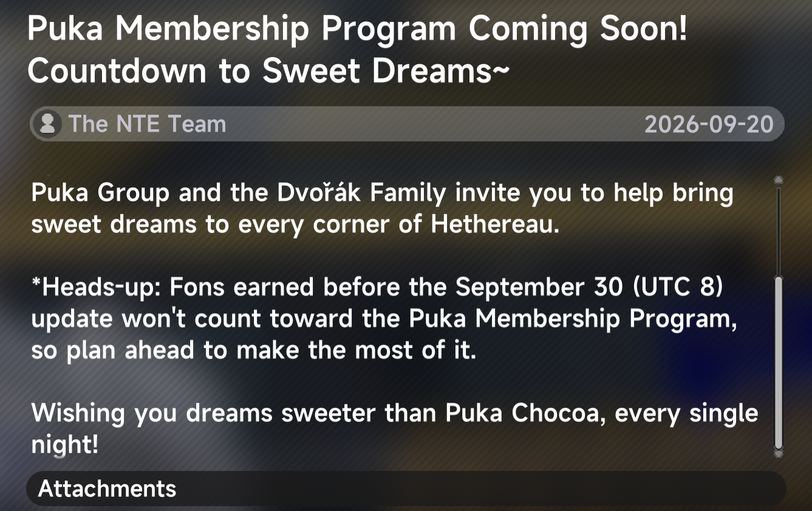812x511 pixels.
Task: Select the message scrollbar thumb
Action: pyautogui.click(x=779, y=363)
